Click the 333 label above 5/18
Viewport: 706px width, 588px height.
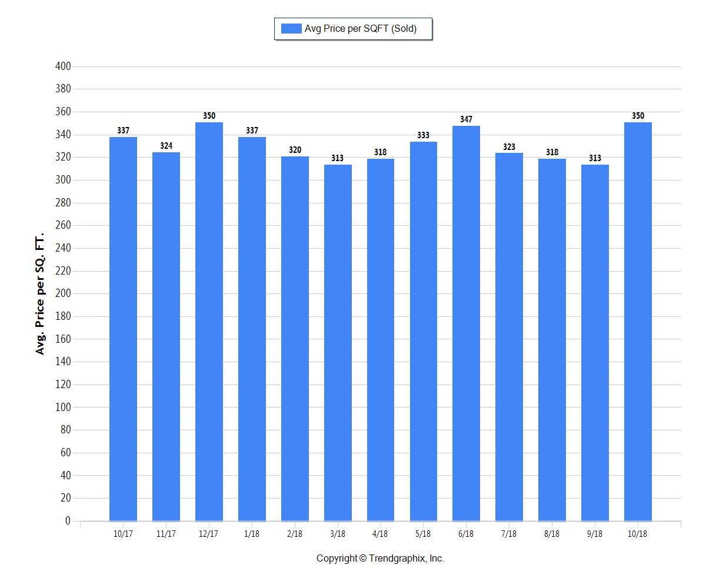click(424, 134)
